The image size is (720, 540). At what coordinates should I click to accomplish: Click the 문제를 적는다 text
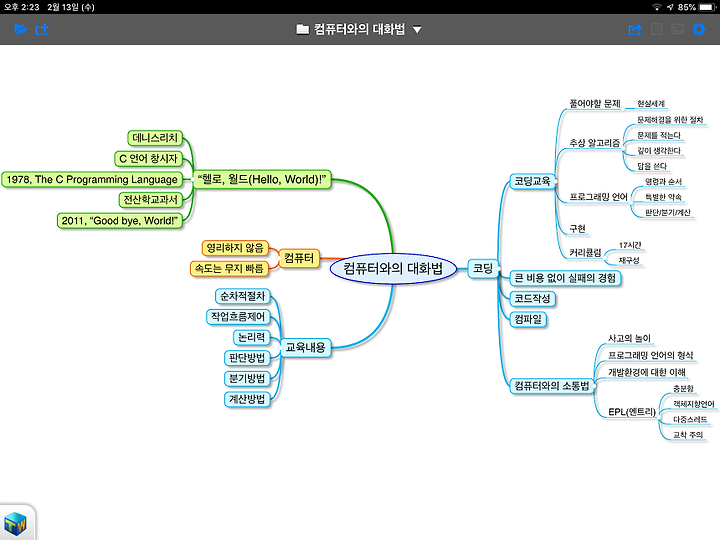pyautogui.click(x=659, y=135)
